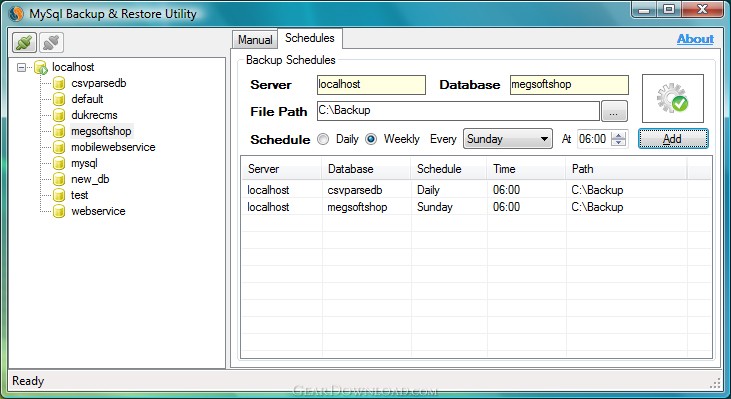Click the Path column header
The height and width of the screenshot is (399, 731).
click(x=626, y=169)
